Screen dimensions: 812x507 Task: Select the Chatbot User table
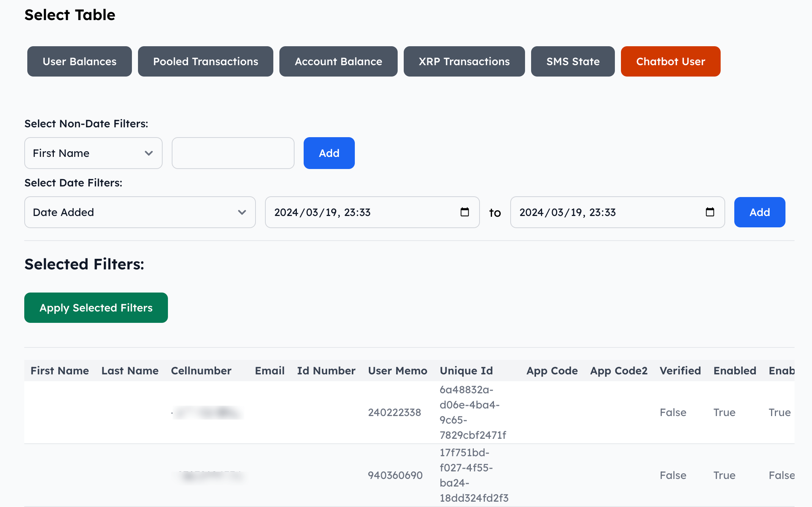point(670,61)
